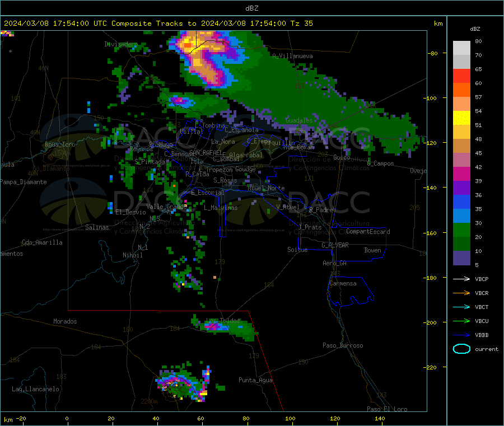Click the 100 km x-axis tick label
The height and width of the screenshot is (426, 504).
[x=290, y=418]
